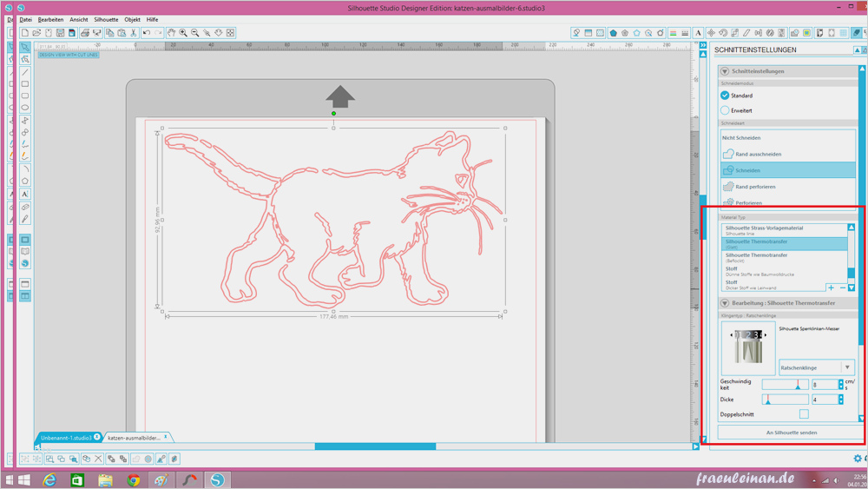Adjust the Geschwindigkeit speed slider
The height and width of the screenshot is (489, 868).
[x=785, y=384]
